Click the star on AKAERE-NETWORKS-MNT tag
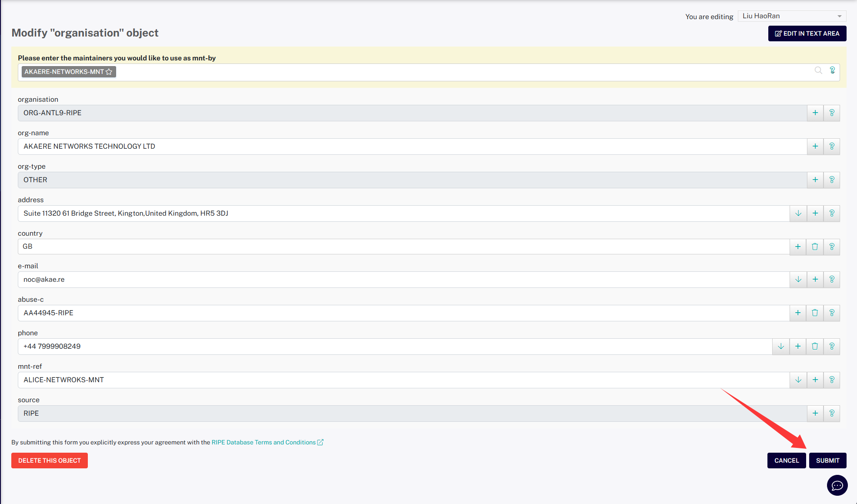Viewport: 857px width, 504px height. pyautogui.click(x=109, y=72)
